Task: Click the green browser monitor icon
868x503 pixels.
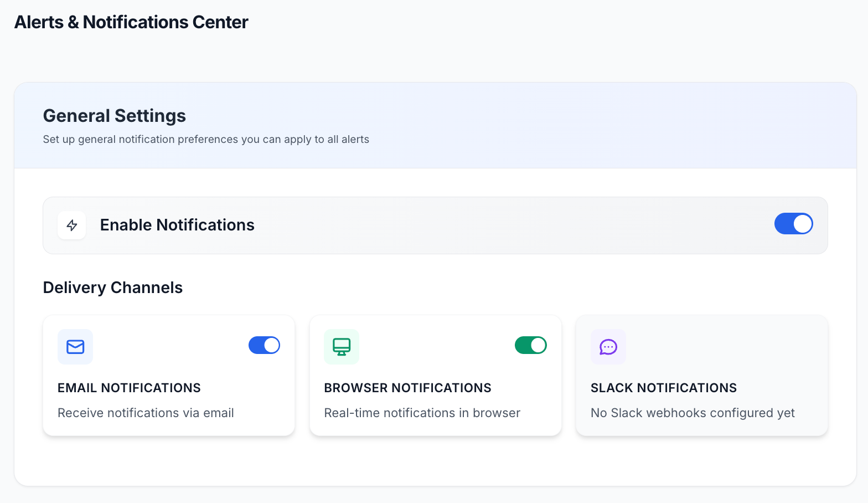Action: 342,347
